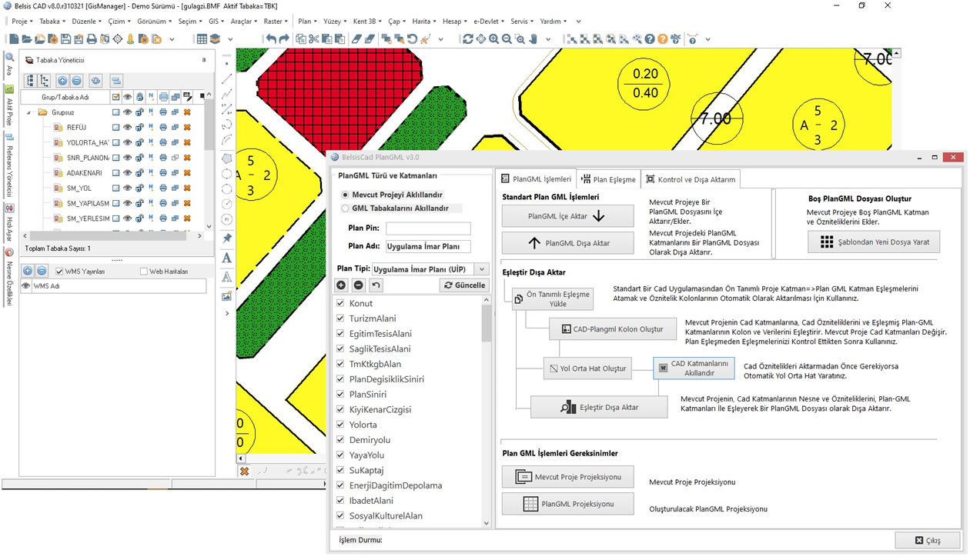Switch to Kontrol ve Dışa Aktarım tab

[691, 179]
